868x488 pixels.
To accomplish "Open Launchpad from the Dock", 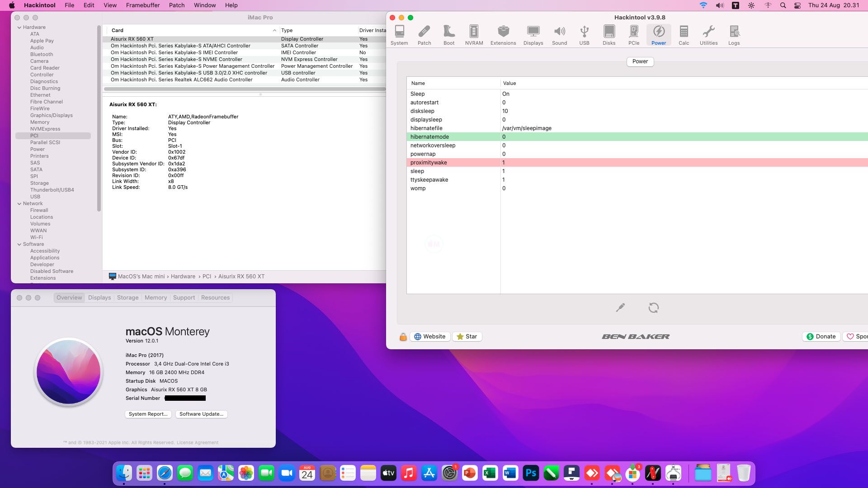I will (144, 473).
